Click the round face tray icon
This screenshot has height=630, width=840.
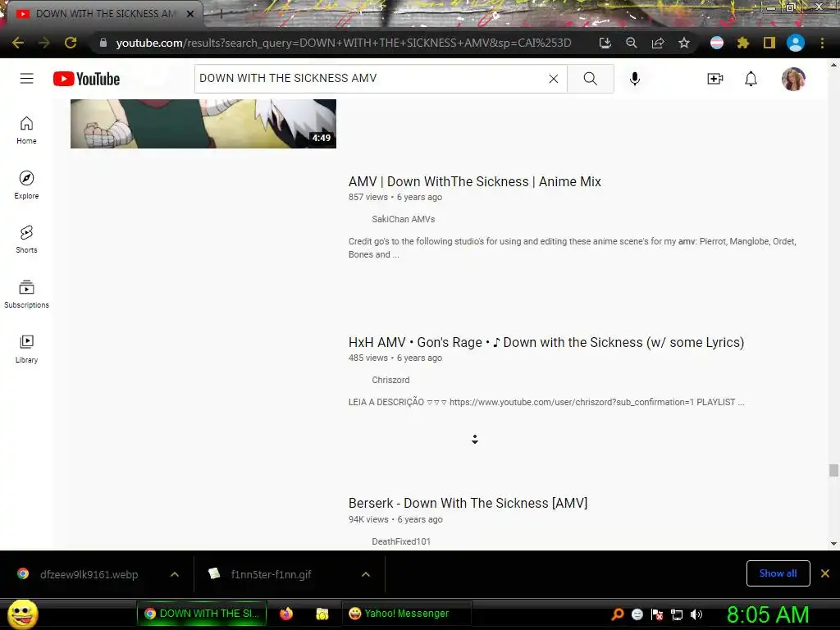[637, 614]
